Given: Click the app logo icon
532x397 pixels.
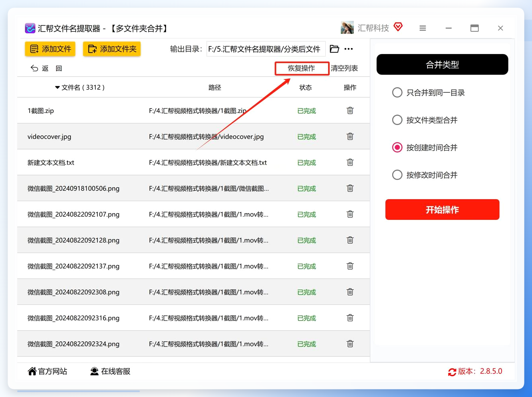Looking at the screenshot, I should [x=30, y=28].
